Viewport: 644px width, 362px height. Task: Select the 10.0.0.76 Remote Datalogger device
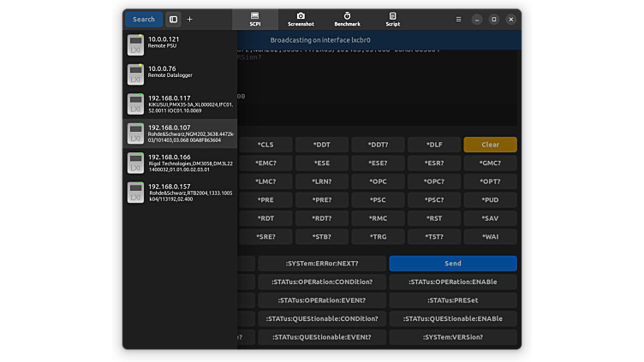pos(180,74)
